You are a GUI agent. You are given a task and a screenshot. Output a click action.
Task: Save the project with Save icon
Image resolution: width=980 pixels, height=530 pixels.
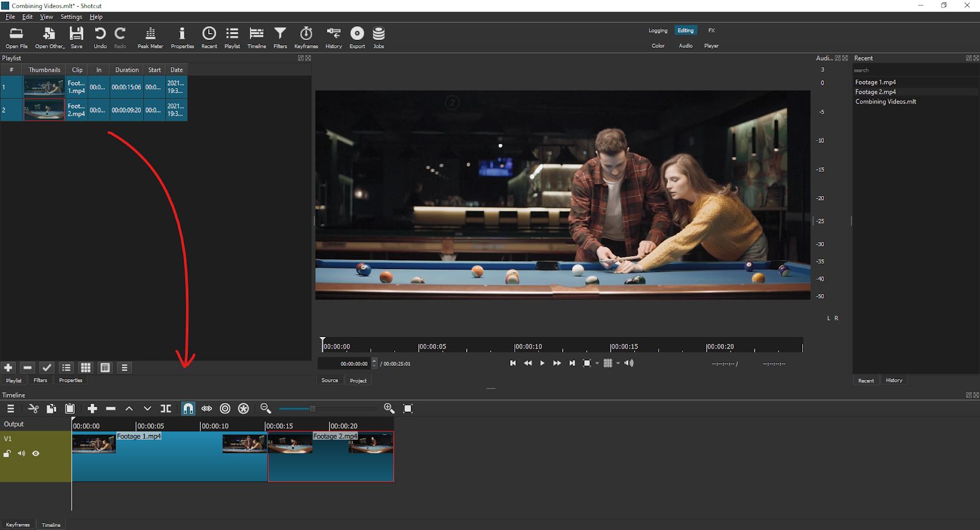[x=77, y=37]
